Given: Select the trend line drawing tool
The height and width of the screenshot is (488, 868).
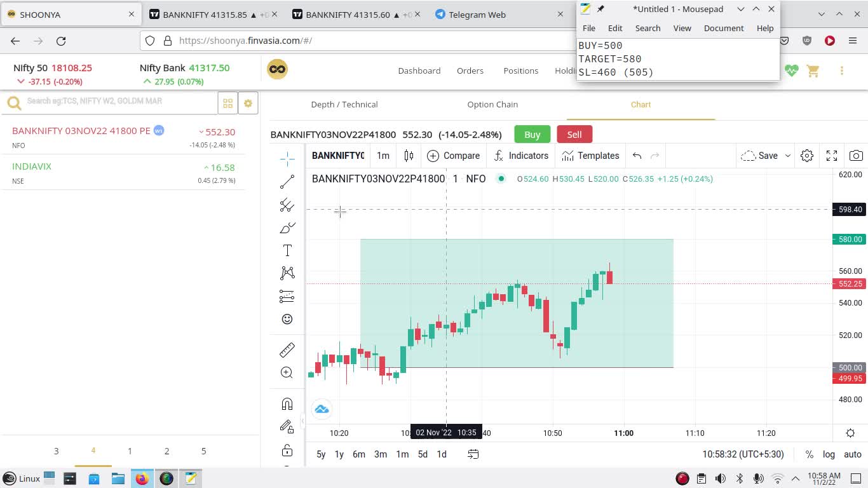Looking at the screenshot, I should [287, 182].
